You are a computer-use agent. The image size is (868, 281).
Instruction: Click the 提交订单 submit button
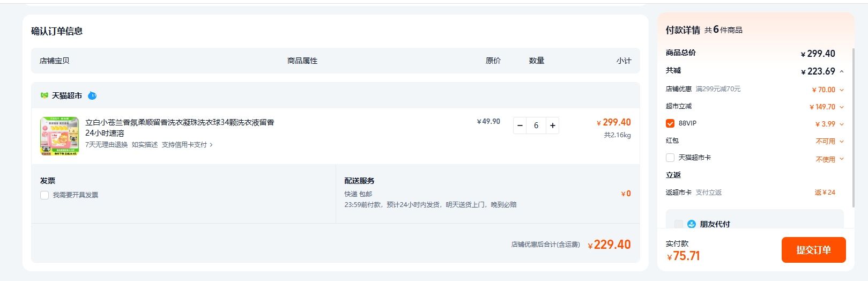click(x=813, y=250)
